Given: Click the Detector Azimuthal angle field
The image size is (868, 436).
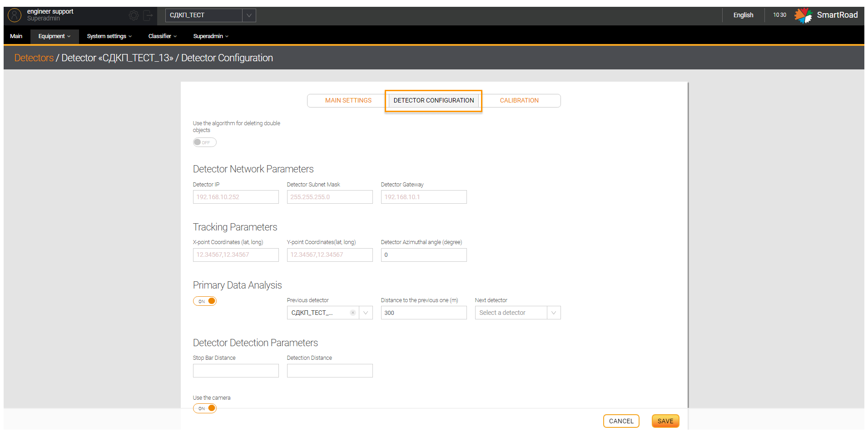Looking at the screenshot, I should pyautogui.click(x=424, y=255).
